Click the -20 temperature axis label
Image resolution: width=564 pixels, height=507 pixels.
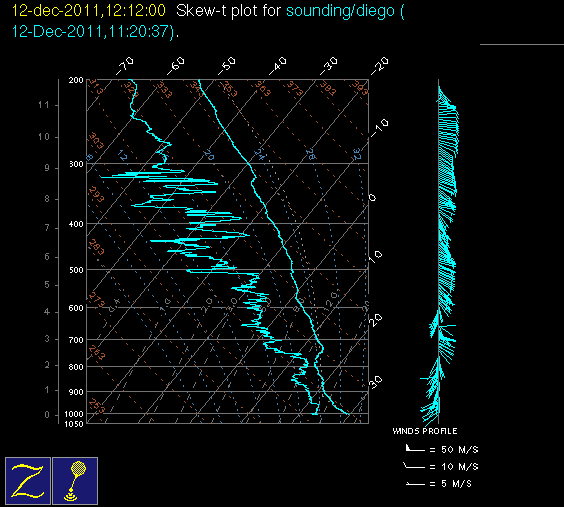[380, 66]
